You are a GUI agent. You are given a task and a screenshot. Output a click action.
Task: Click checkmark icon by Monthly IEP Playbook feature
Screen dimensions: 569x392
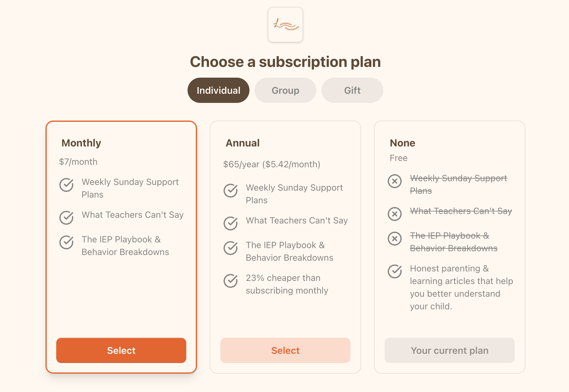(x=66, y=242)
